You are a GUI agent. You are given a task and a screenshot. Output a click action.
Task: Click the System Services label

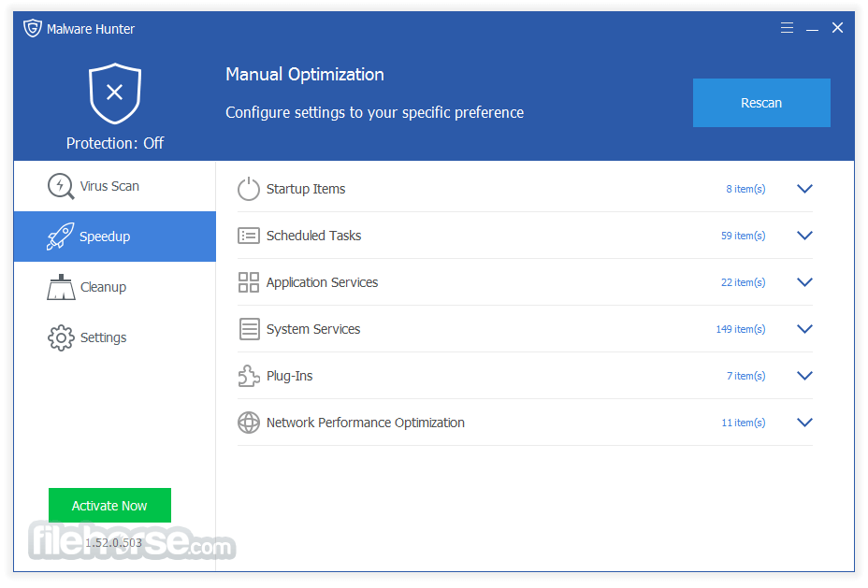(313, 329)
